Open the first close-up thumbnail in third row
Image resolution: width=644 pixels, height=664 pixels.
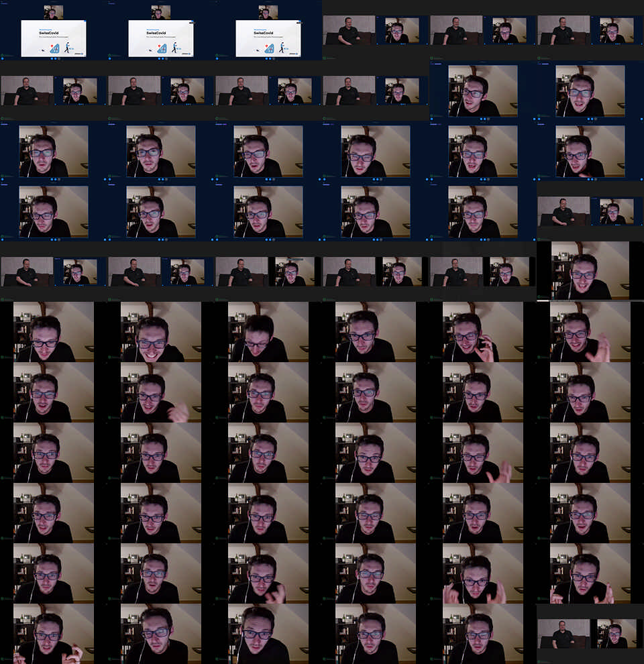pos(54,151)
